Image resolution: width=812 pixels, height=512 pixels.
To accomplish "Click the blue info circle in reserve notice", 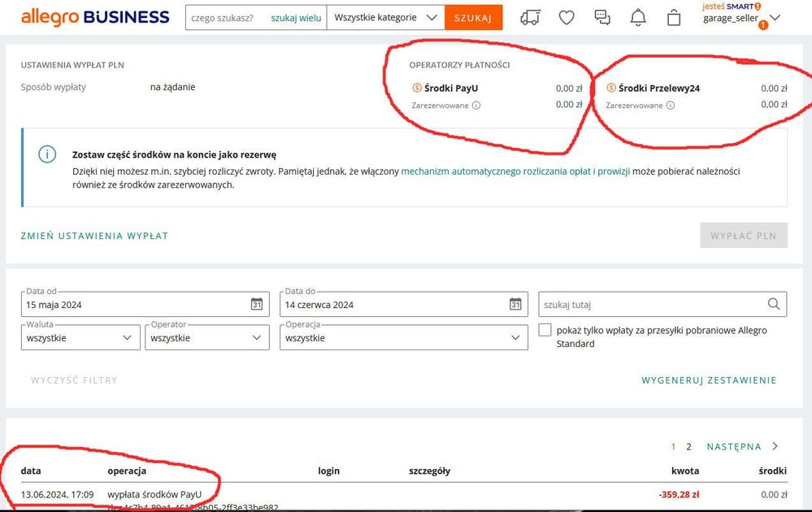I will pos(47,154).
